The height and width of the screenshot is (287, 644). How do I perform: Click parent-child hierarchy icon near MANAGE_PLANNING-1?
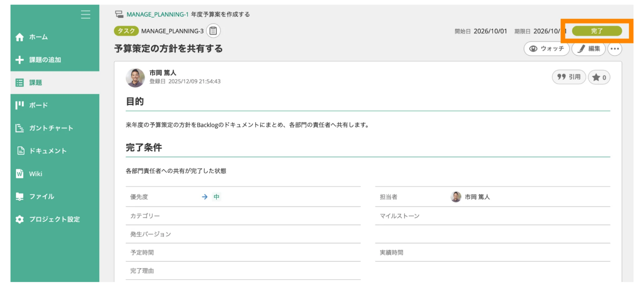pyautogui.click(x=119, y=14)
